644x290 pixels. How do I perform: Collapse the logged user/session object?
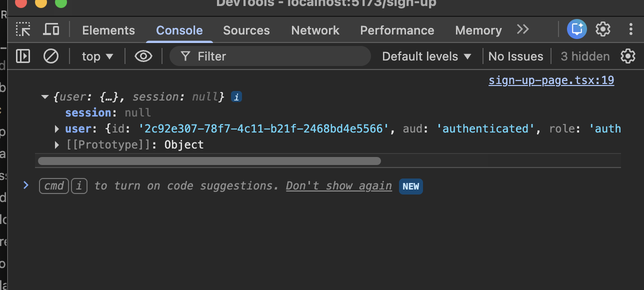click(45, 97)
